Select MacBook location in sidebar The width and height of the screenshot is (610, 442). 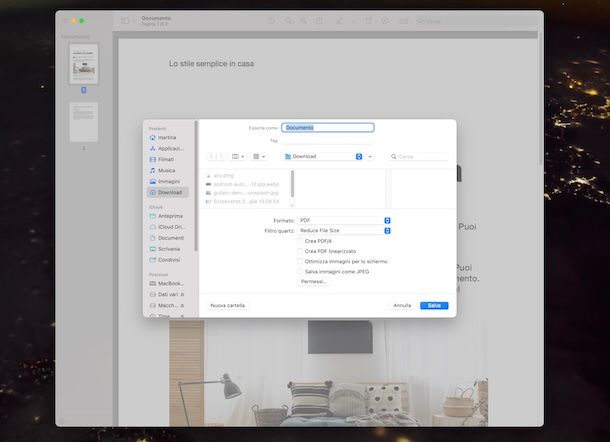[x=167, y=283]
